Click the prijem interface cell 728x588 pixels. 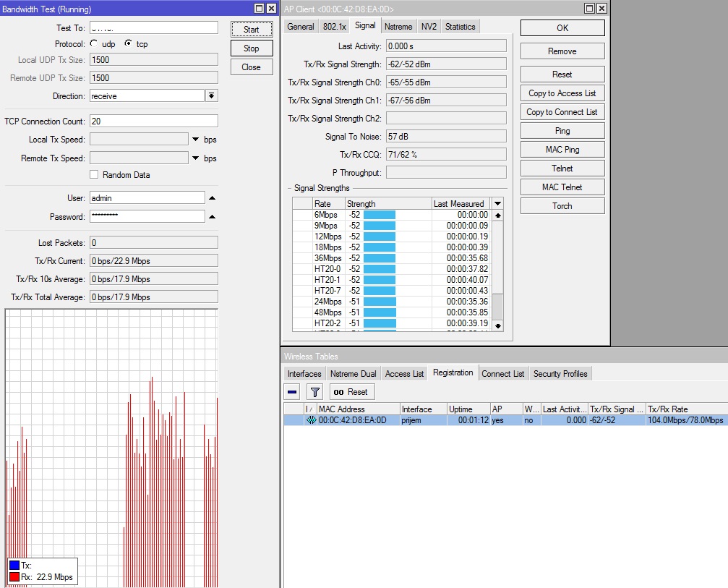coord(424,420)
